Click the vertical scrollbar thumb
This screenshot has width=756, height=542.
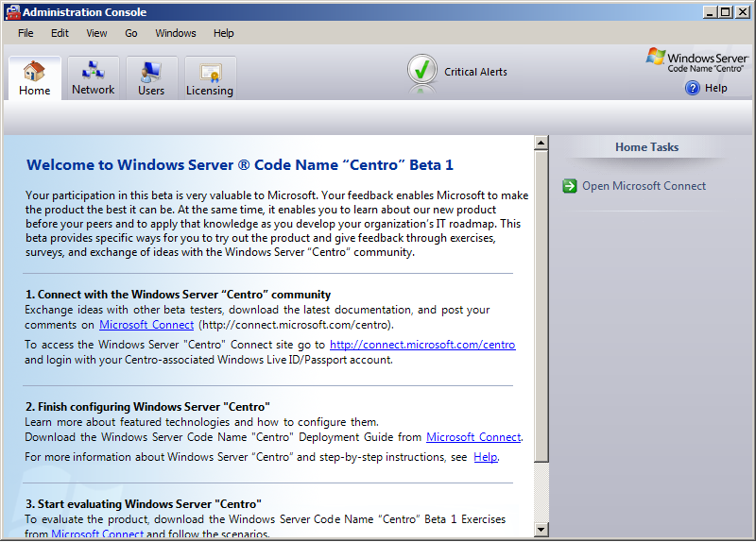click(541, 306)
